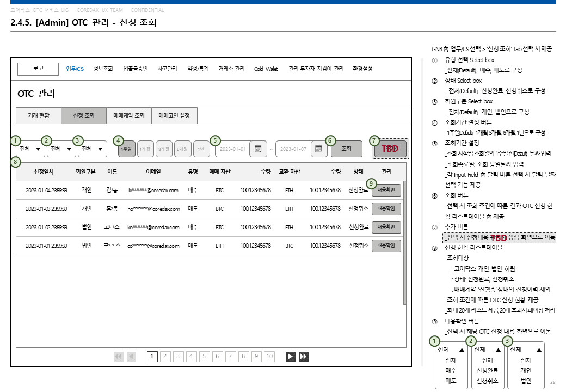This screenshot has width=566, height=392.
Task: Go to page 3
Action: [178, 357]
